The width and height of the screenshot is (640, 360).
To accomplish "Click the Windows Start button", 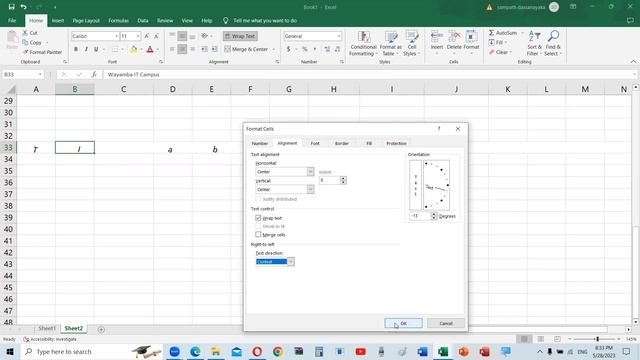I will click(10, 351).
